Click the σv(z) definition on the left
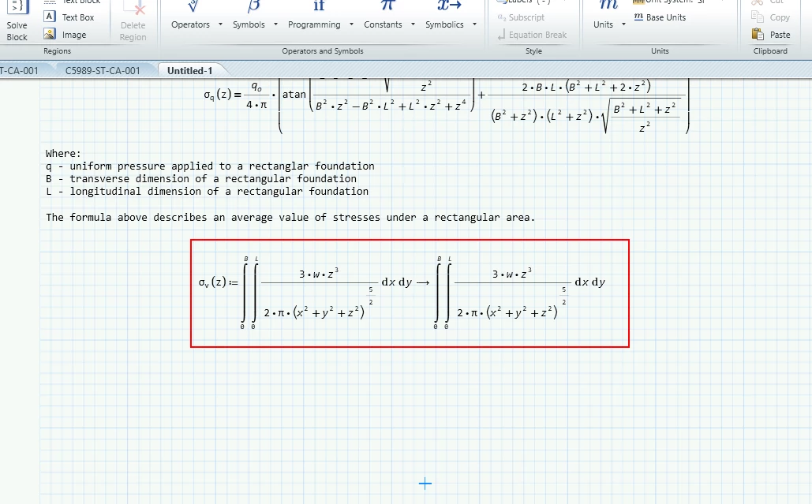 213,282
